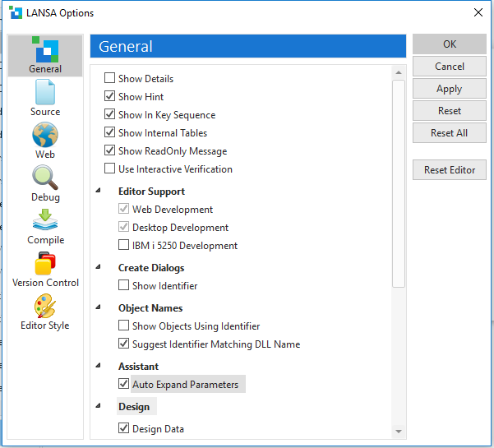The image size is (494, 448).
Task: Enable the Show Details checkbox
Action: coord(110,79)
